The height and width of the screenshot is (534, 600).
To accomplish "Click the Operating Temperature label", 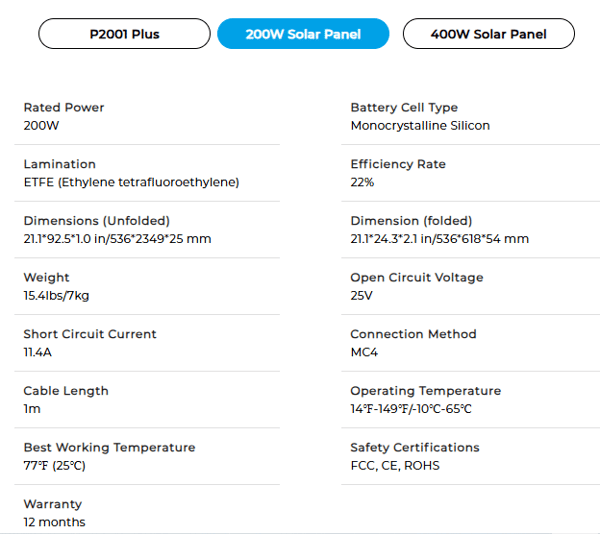I will 425,391.
